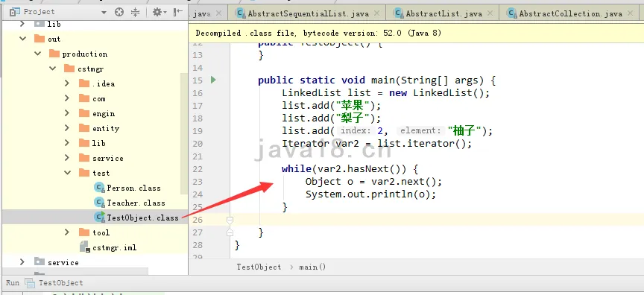Collapse the out folder
The width and height of the screenshot is (644, 295).
pos(22,39)
